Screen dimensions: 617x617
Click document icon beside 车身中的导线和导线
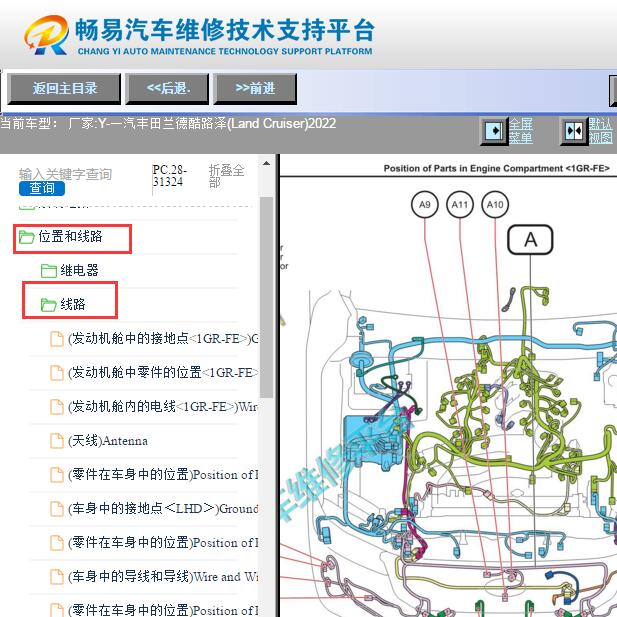57,577
